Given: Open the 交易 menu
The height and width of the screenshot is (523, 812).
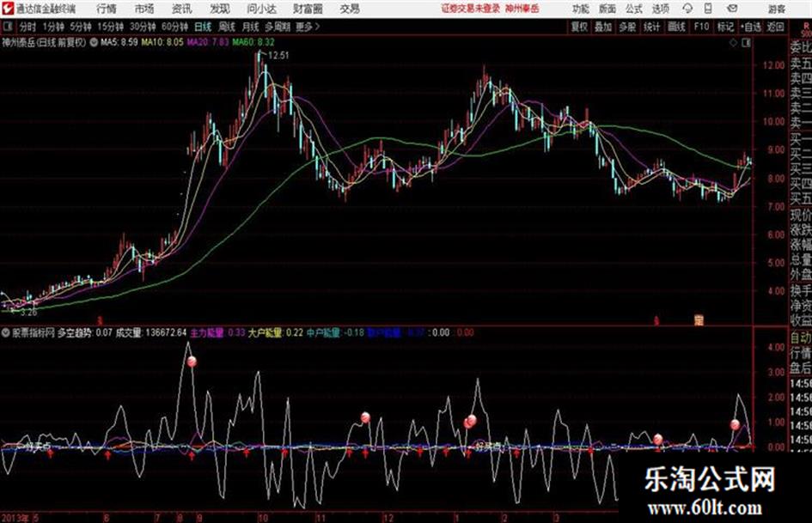Looking at the screenshot, I should point(350,9).
